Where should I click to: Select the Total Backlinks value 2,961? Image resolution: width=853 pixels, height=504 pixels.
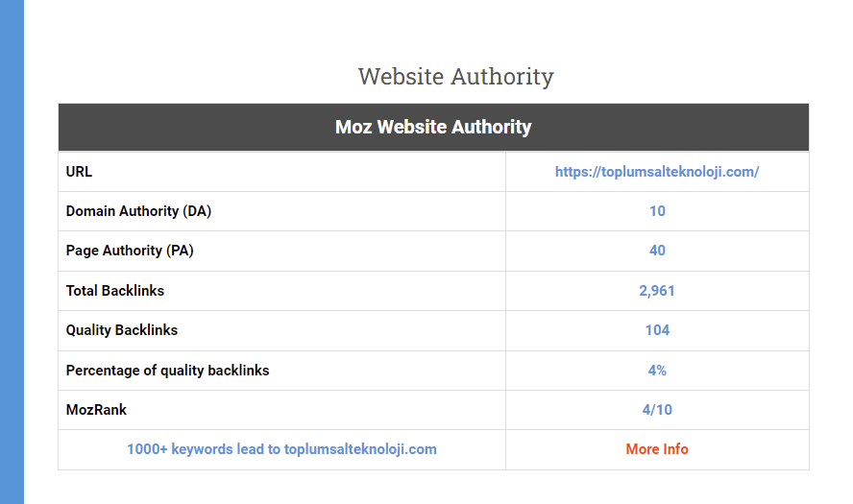point(657,291)
